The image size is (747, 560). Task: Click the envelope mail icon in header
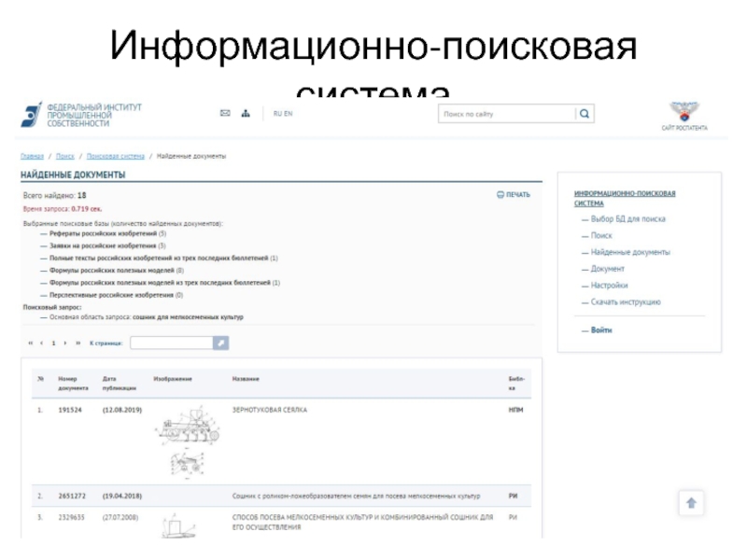[225, 114]
